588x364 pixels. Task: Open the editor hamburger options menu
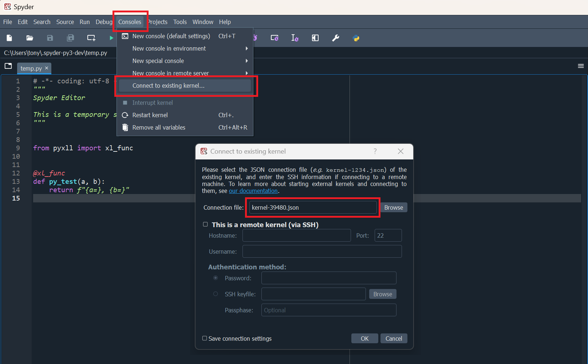pos(581,66)
